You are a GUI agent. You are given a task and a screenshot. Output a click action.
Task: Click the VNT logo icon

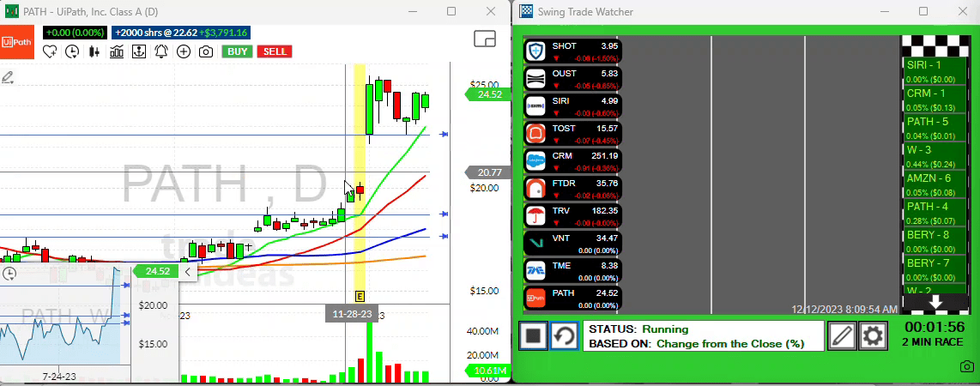[x=536, y=244]
